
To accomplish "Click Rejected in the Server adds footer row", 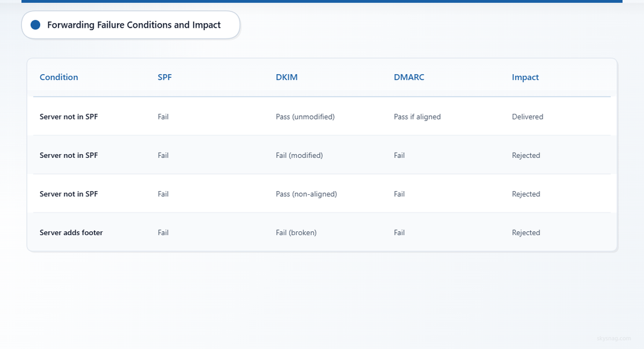I will tap(526, 233).
